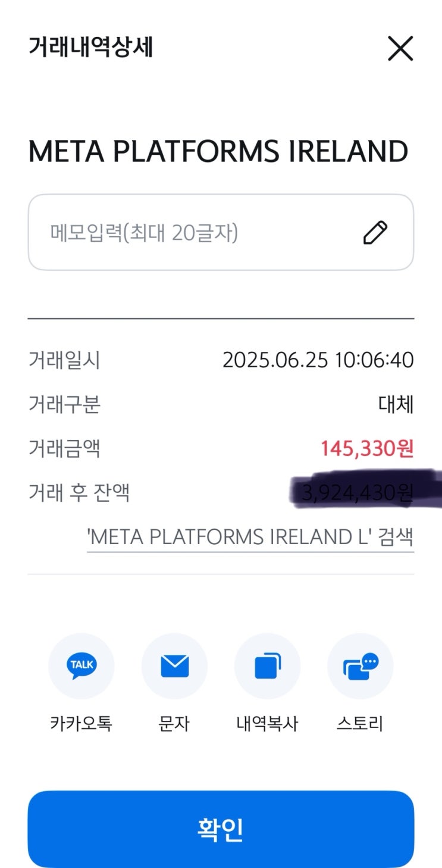Tap the pencil edit icon in memo box
Image resolution: width=442 pixels, height=868 pixels.
[375, 233]
